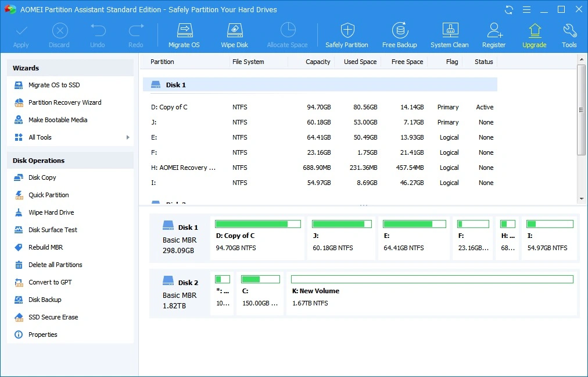Select the H: AOMEI Recovery row
The height and width of the screenshot is (377, 588).
320,168
